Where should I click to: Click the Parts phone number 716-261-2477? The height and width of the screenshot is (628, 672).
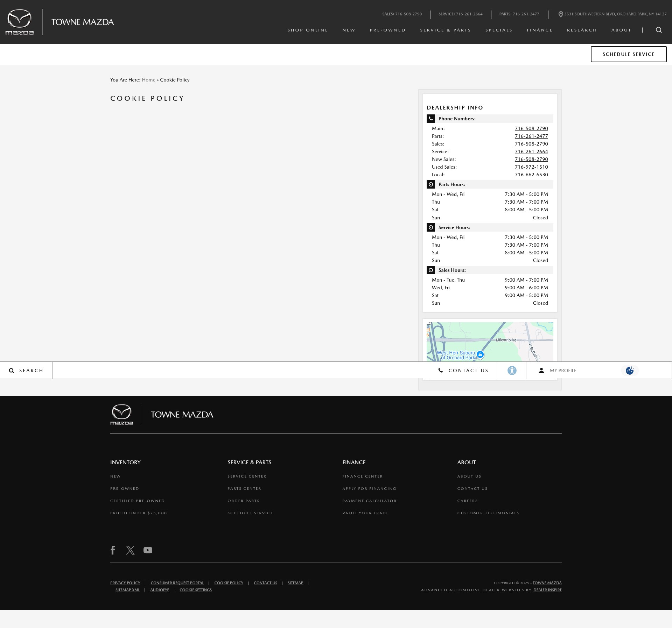[531, 136]
